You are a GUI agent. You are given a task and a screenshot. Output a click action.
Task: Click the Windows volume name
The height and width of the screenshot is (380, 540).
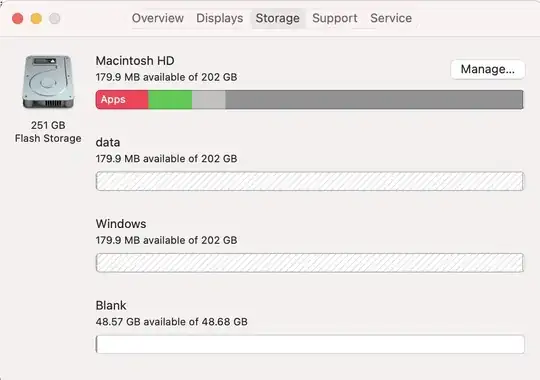pyautogui.click(x=121, y=224)
